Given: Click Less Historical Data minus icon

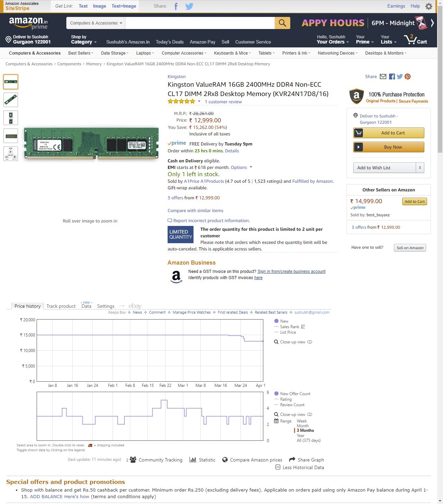Looking at the screenshot, I should click(278, 467).
